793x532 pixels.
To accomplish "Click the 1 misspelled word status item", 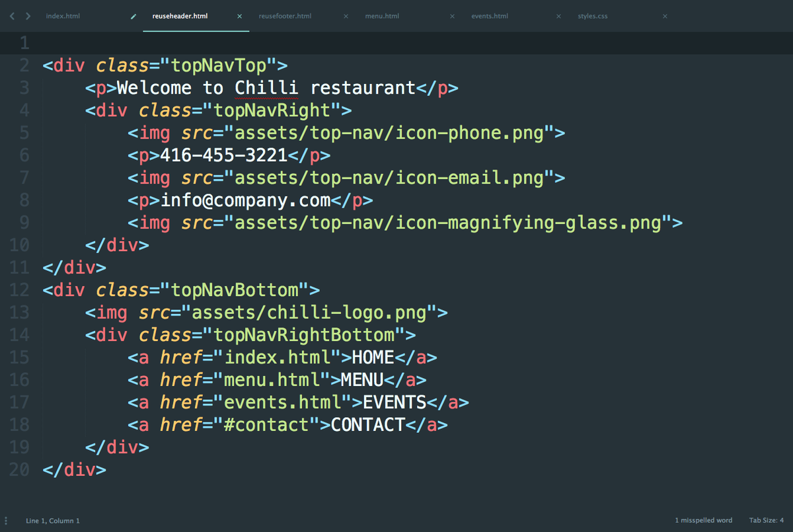I will pyautogui.click(x=703, y=520).
